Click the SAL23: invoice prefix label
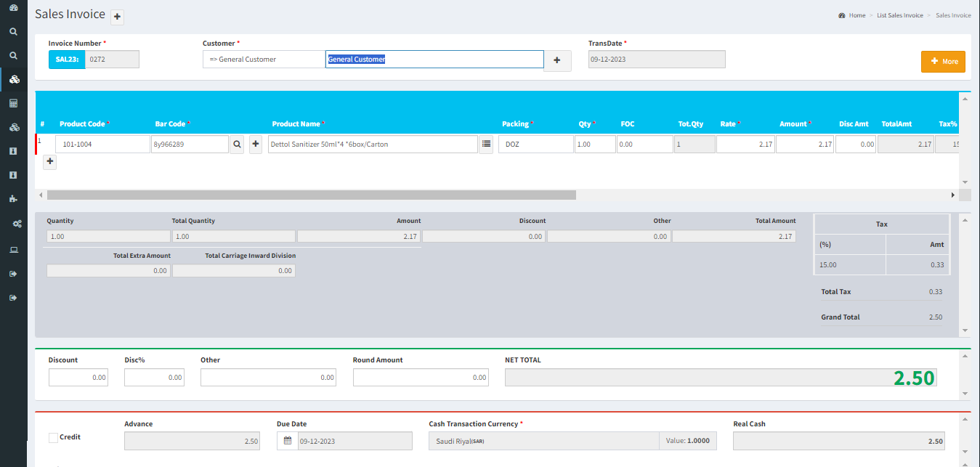This screenshot has width=980, height=467. (67, 60)
